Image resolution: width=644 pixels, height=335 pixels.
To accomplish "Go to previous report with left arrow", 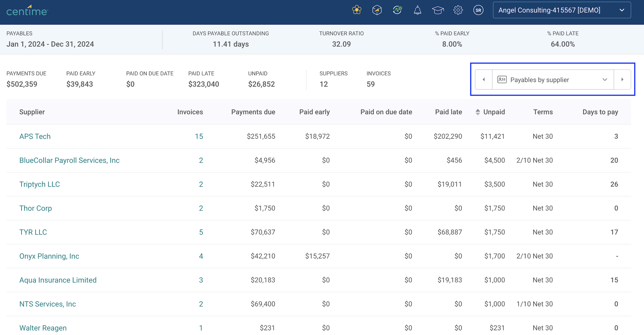I will pyautogui.click(x=484, y=79).
